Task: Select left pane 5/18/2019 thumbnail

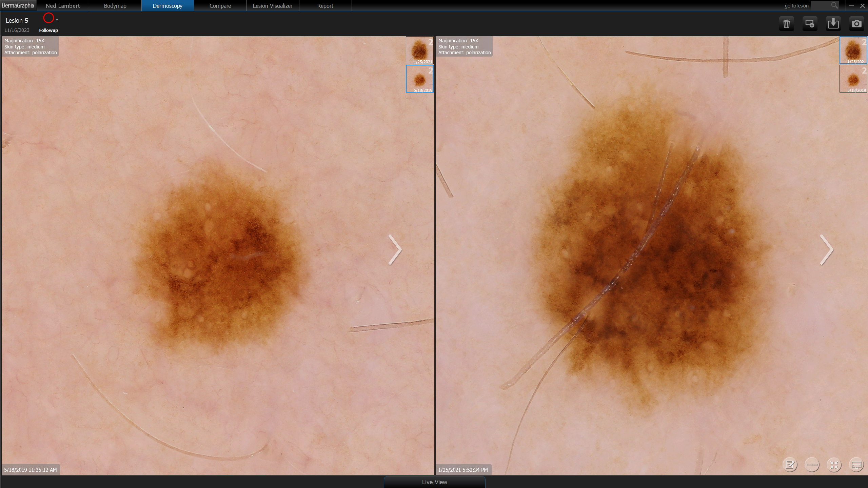Action: 420,79
